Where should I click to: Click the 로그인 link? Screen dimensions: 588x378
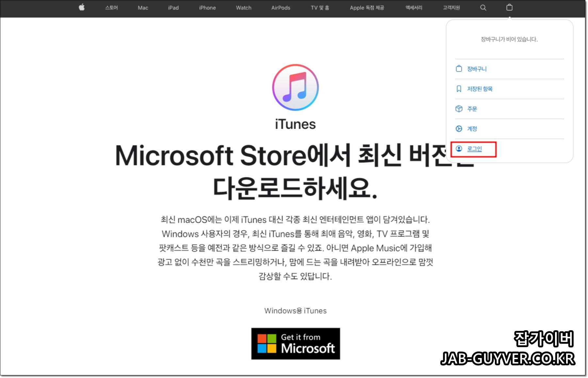pyautogui.click(x=474, y=149)
